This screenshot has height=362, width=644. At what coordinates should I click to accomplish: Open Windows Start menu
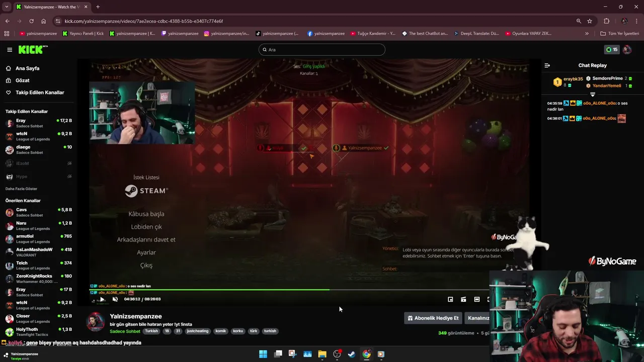[x=263, y=354]
